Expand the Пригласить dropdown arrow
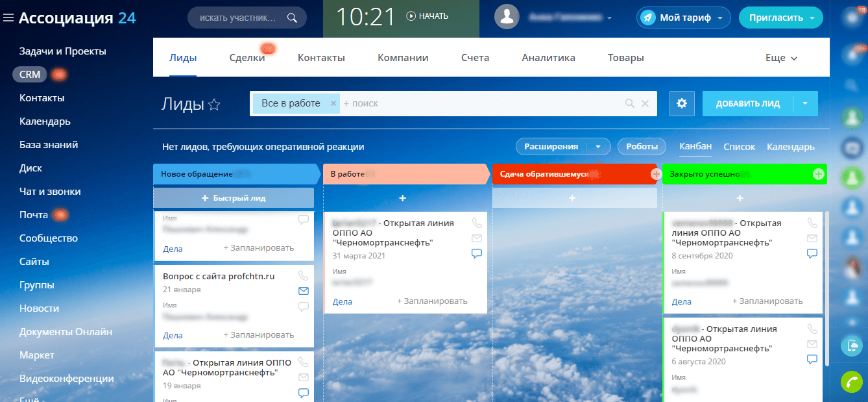This screenshot has height=402, width=868. tap(812, 18)
